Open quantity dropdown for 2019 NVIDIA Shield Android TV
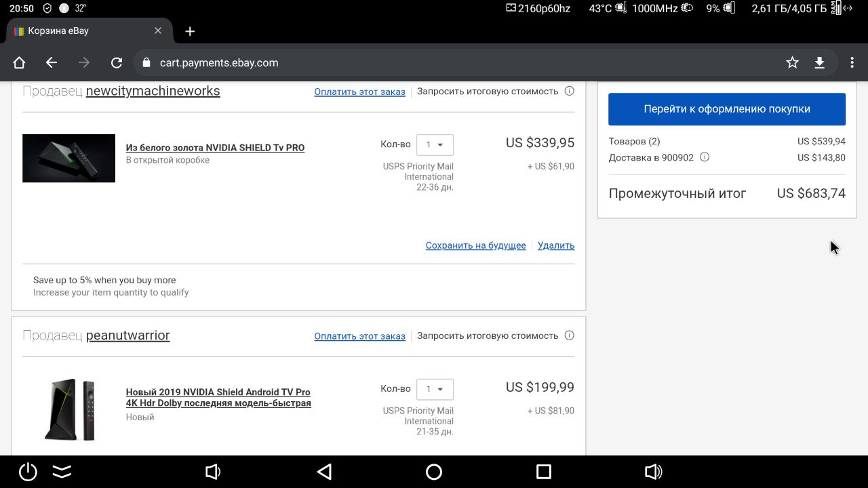Viewport: 868px width, 488px height. click(435, 389)
